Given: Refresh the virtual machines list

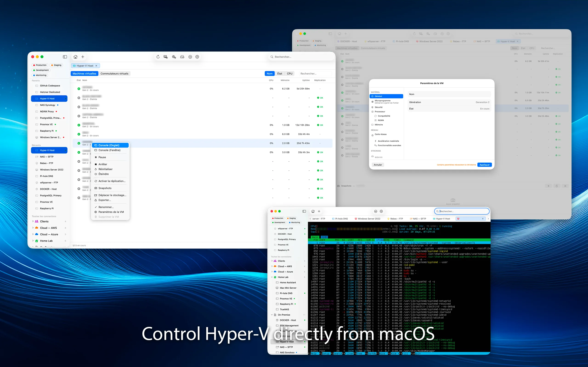Looking at the screenshot, I should 158,57.
